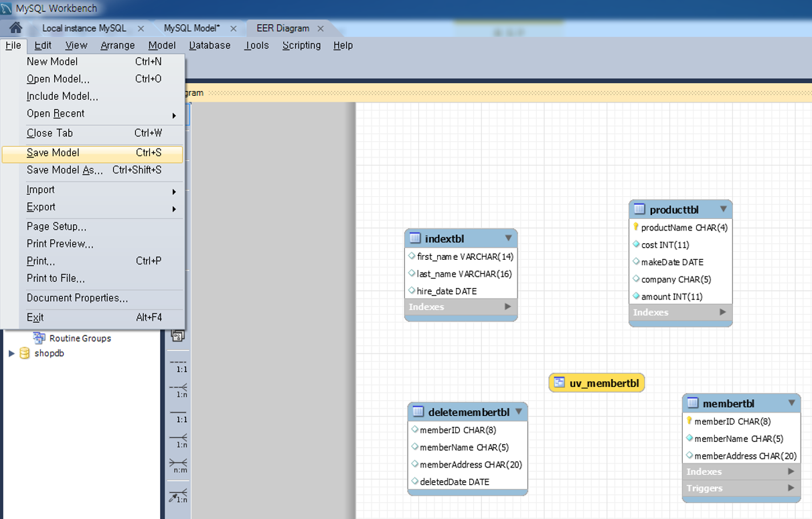Open the Edit menu
The image size is (812, 519).
(x=43, y=46)
